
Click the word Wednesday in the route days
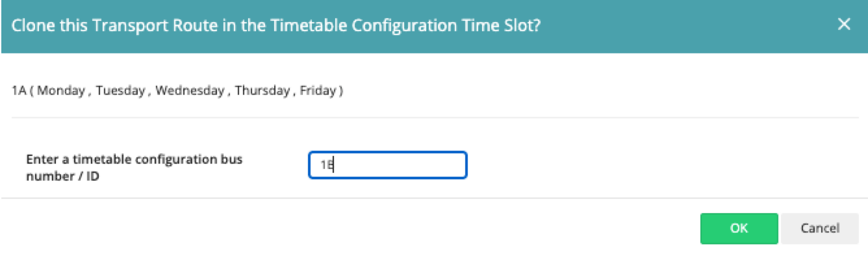(189, 90)
